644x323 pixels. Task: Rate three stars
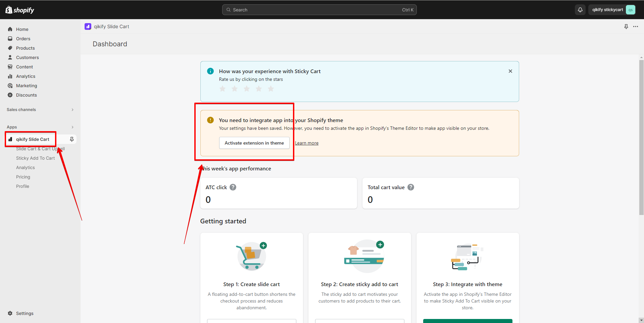(247, 89)
